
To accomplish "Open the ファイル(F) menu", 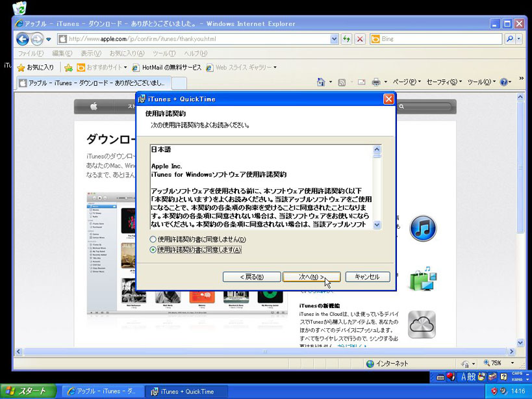I will [31, 53].
